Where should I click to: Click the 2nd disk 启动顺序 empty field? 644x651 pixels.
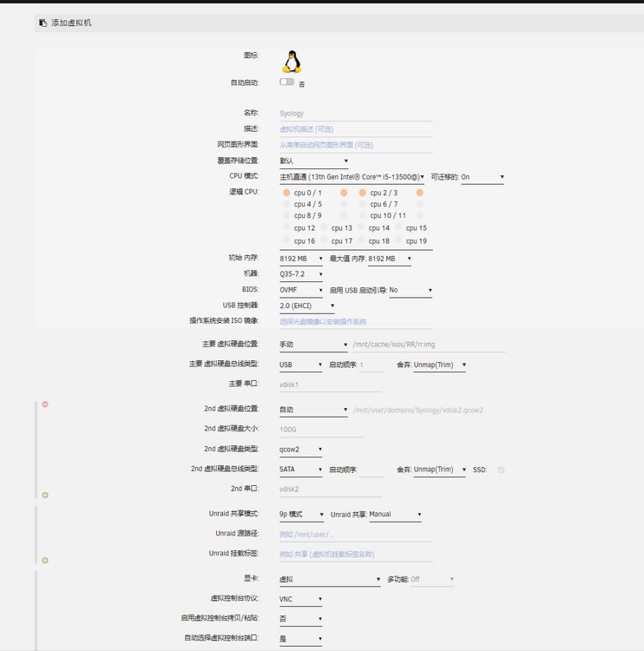point(371,470)
